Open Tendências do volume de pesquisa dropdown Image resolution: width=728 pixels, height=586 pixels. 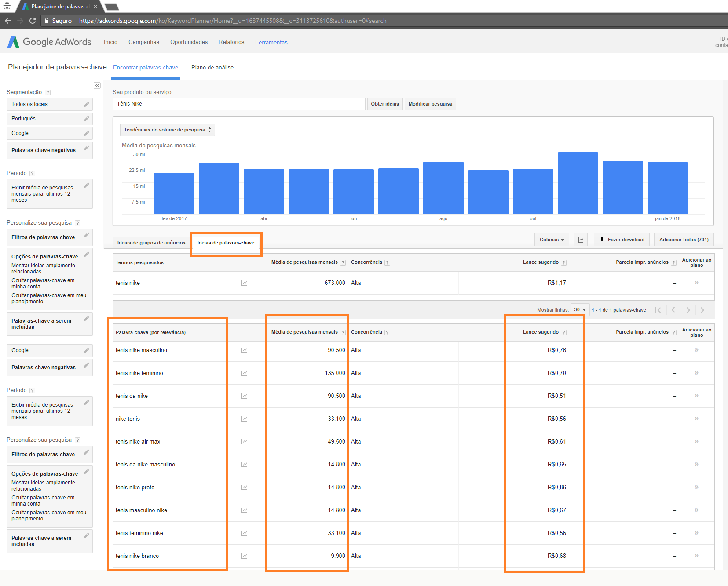pyautogui.click(x=167, y=130)
